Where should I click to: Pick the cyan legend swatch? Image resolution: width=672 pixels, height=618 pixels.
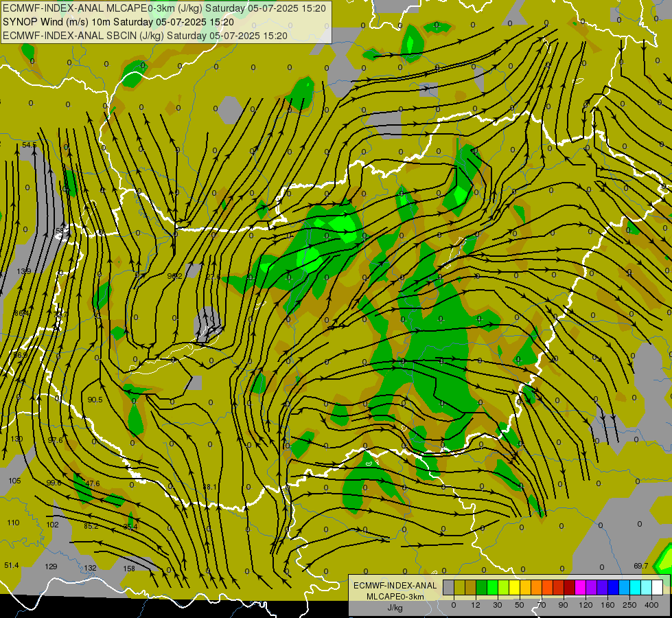point(635,587)
